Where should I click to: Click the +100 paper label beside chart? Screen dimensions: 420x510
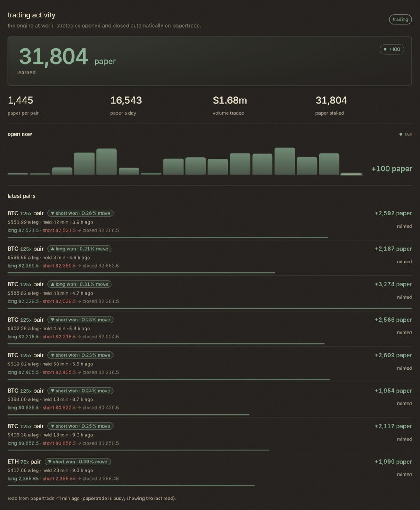click(392, 169)
